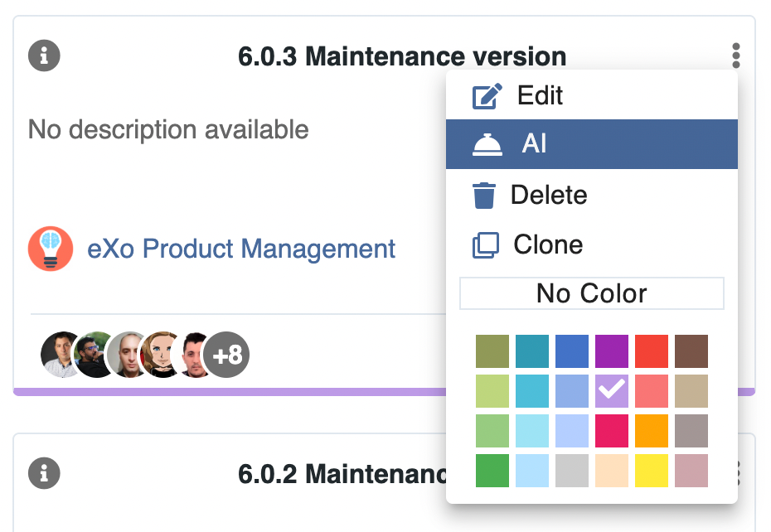Image resolution: width=771 pixels, height=532 pixels.
Task: Select Edit from the context menu
Action: (x=540, y=96)
